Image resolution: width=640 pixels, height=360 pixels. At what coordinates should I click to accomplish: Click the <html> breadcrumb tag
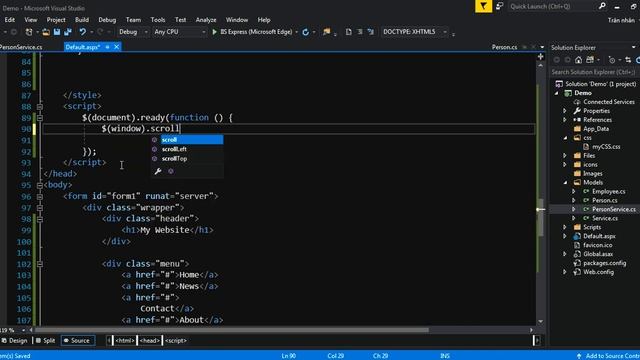tap(124, 340)
